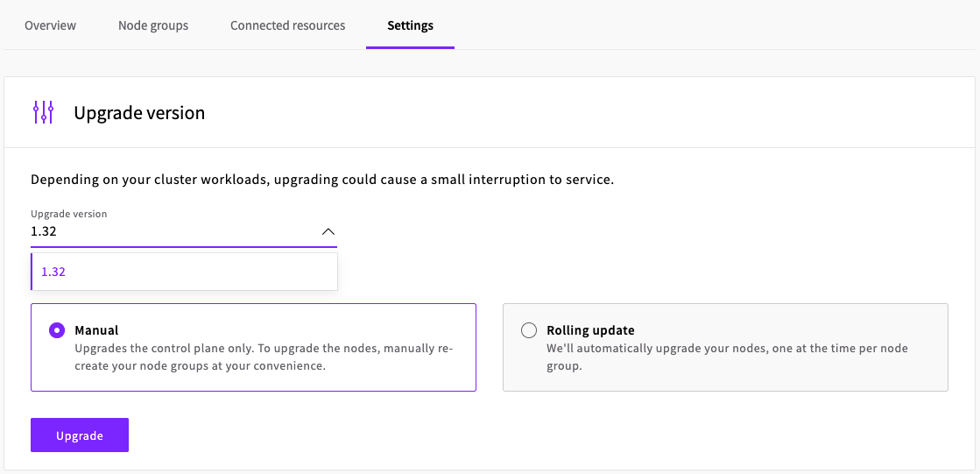
Task: Click the Upgrade version field showing 1.32
Action: click(184, 231)
